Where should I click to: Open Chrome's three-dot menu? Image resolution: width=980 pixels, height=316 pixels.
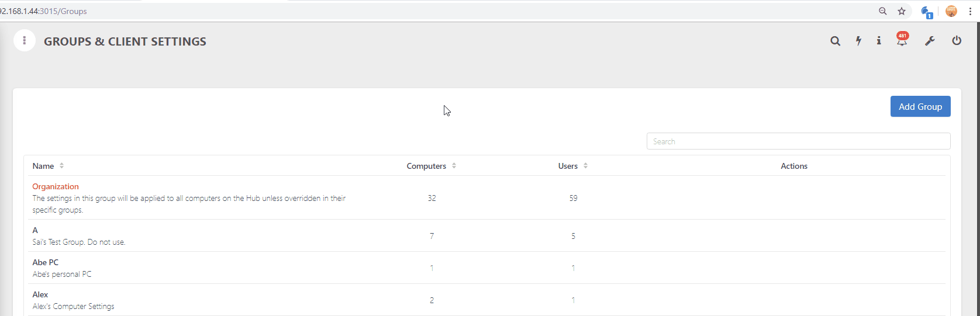click(970, 11)
